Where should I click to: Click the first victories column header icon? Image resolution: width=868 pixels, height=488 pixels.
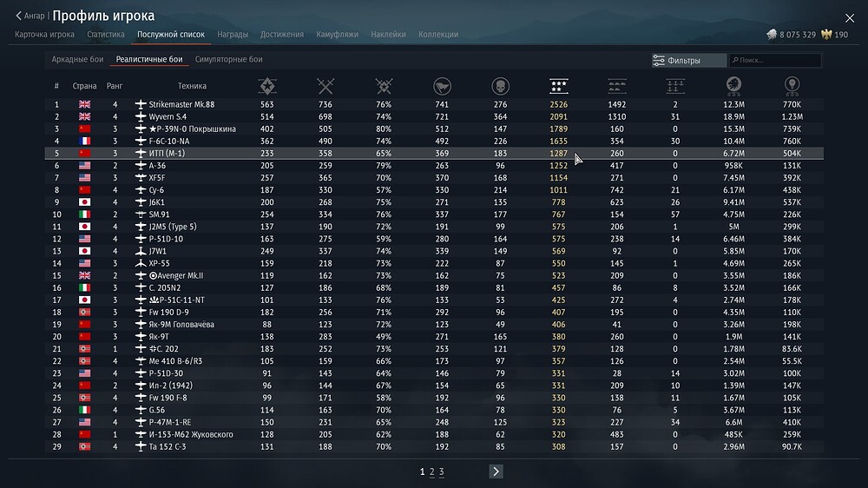tap(267, 86)
